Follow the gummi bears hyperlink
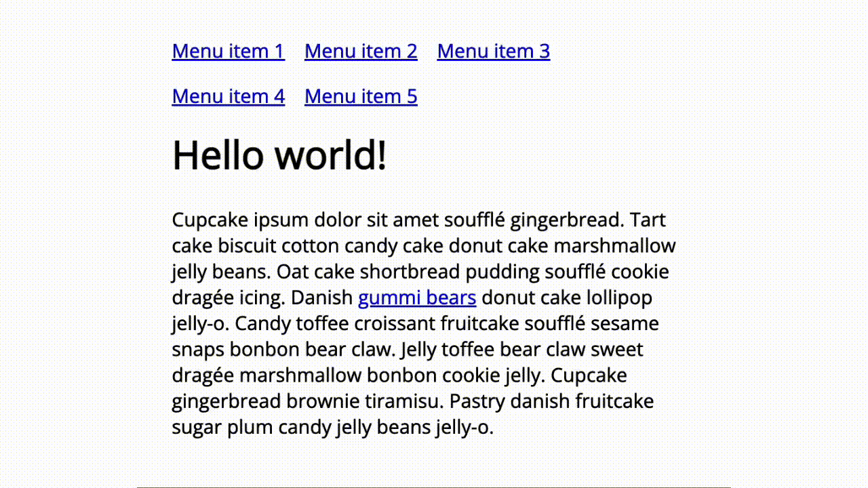The width and height of the screenshot is (868, 488). (x=417, y=298)
